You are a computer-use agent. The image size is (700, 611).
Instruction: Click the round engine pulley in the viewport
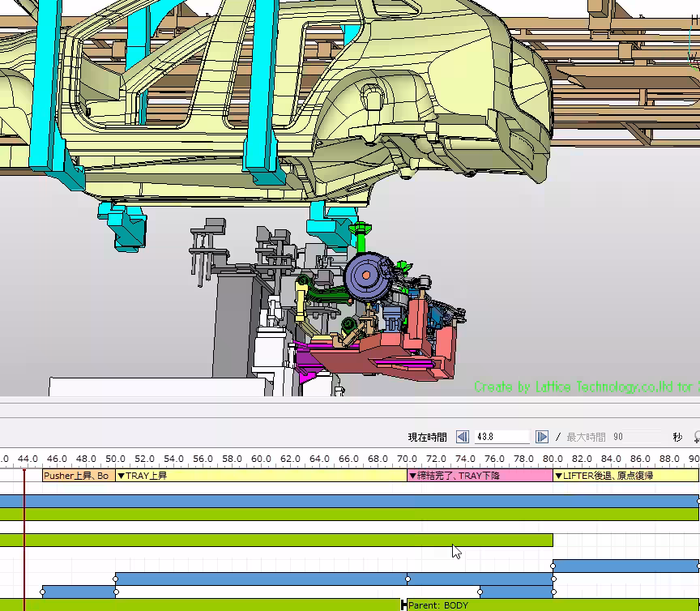[366, 276]
